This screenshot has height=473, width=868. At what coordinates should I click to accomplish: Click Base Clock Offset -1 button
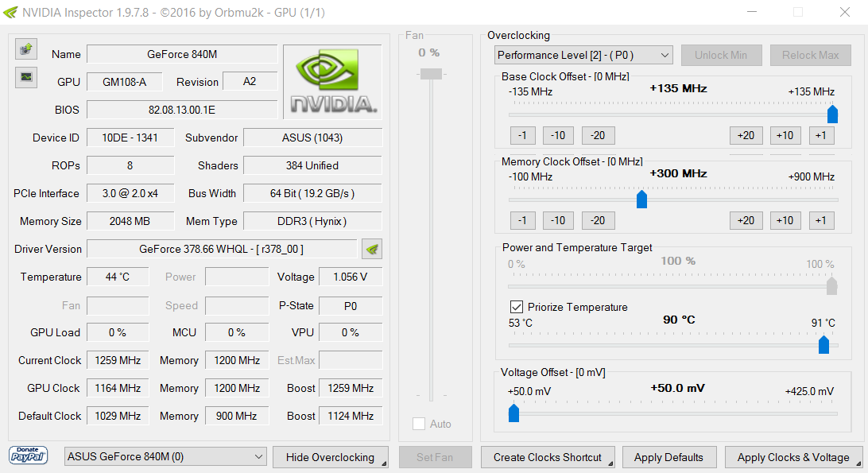pos(522,135)
